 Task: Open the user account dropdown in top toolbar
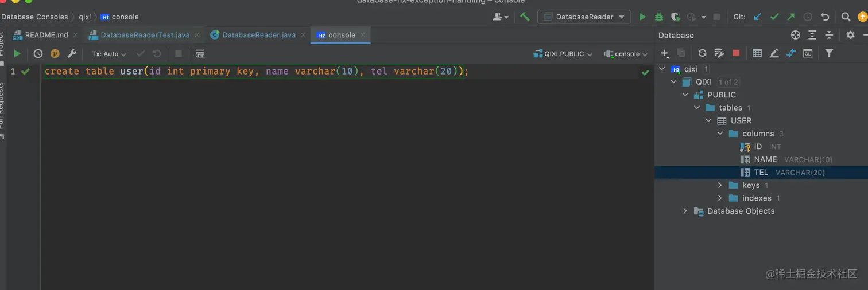click(501, 17)
